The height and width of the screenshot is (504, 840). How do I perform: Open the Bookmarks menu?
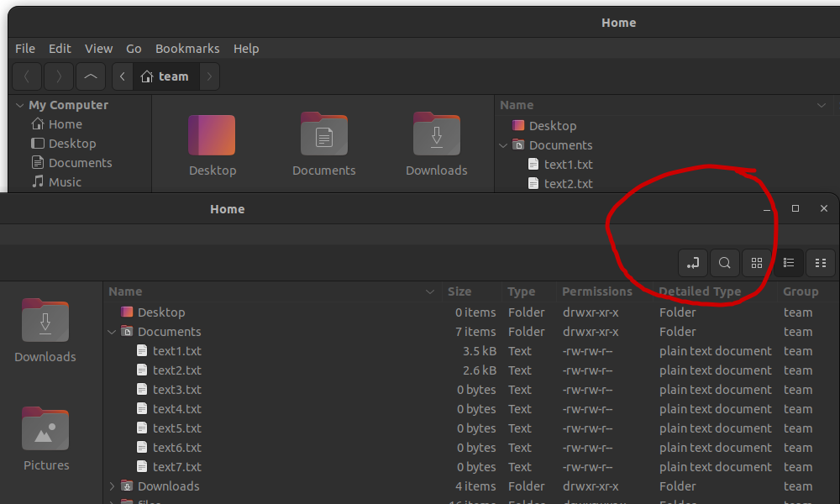(187, 49)
